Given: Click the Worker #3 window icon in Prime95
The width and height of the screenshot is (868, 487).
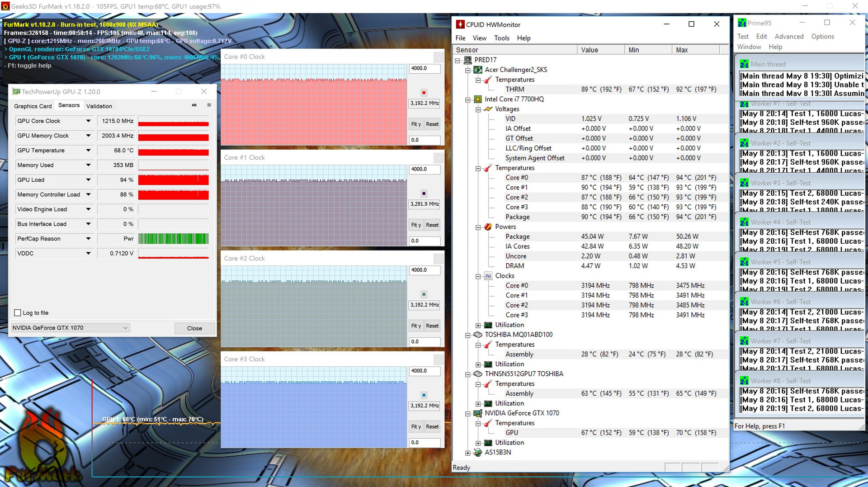Looking at the screenshot, I should click(744, 183).
